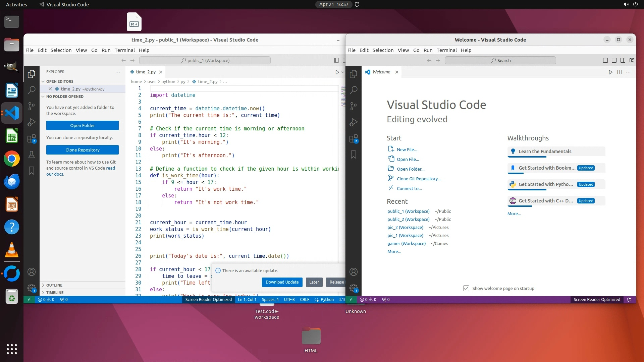Toggle panel layout button in Welcome window
The image size is (644, 362).
614,60
